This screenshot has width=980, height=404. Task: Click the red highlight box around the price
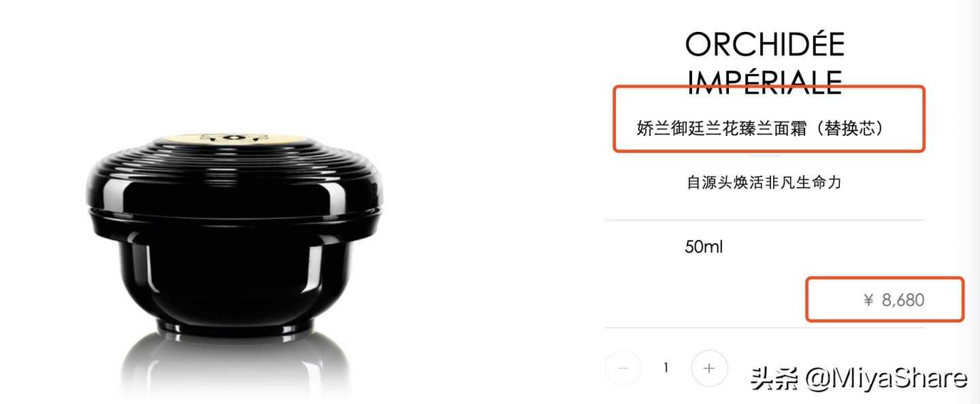click(x=885, y=299)
